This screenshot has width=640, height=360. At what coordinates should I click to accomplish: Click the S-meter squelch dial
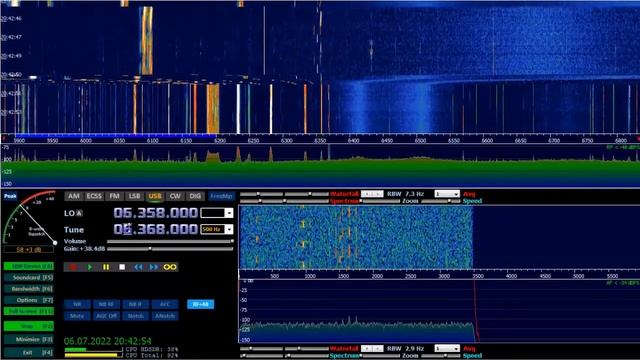click(x=29, y=218)
